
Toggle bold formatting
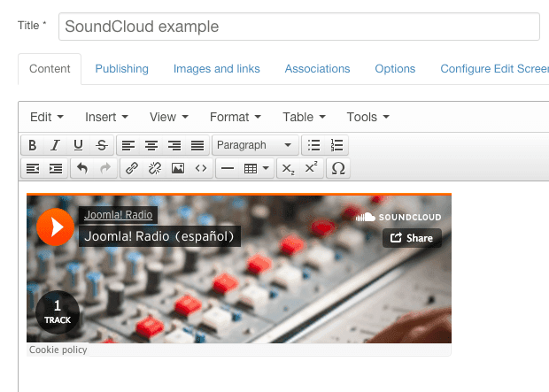point(32,145)
